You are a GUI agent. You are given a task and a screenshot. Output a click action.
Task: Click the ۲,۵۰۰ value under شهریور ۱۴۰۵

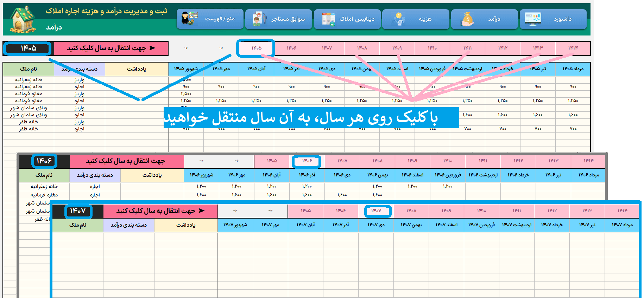tap(186, 94)
